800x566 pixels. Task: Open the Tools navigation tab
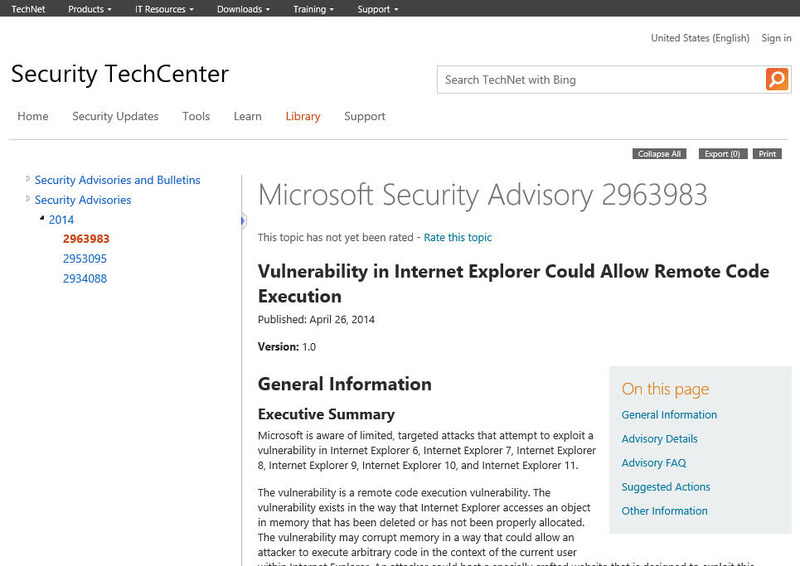click(x=196, y=116)
